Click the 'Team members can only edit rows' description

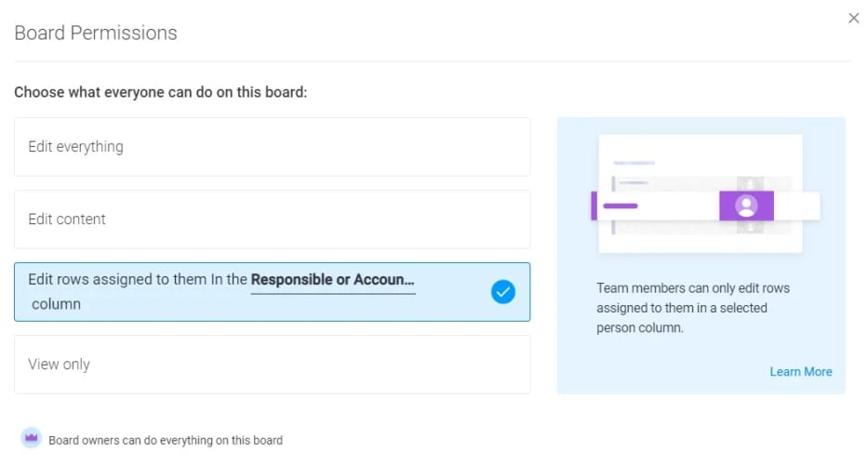point(692,308)
